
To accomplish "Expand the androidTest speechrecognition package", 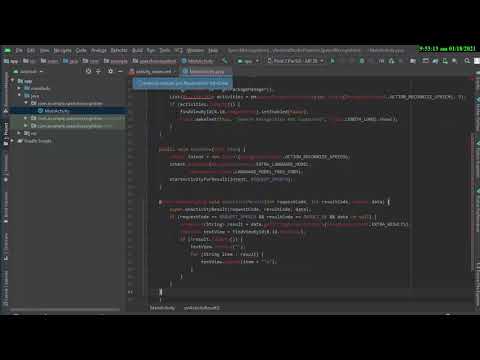I will pos(26,118).
